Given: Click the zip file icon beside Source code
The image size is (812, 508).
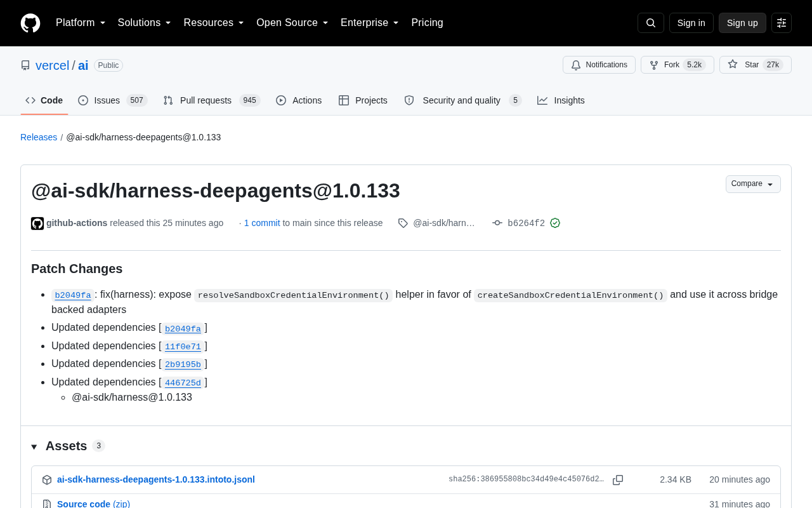Looking at the screenshot, I should pos(47,504).
